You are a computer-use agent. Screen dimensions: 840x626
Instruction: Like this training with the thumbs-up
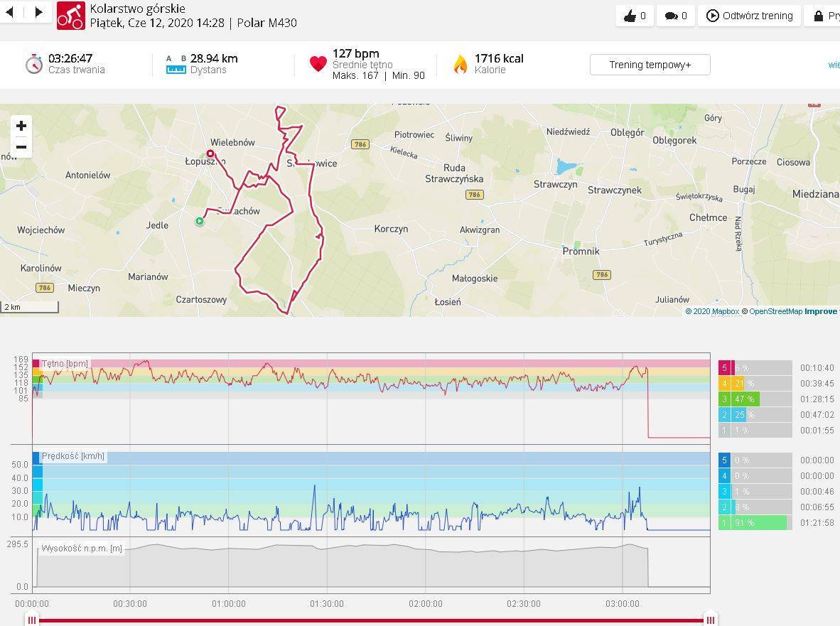[635, 16]
